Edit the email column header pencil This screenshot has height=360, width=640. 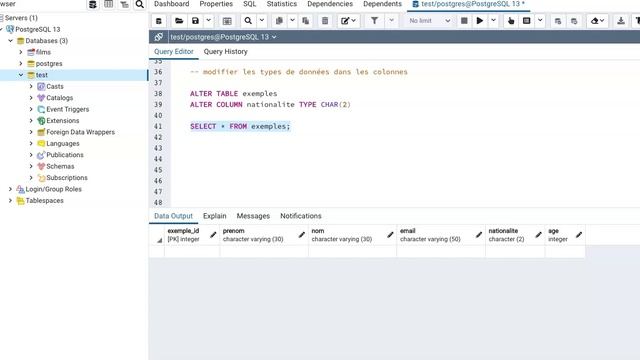coord(479,235)
